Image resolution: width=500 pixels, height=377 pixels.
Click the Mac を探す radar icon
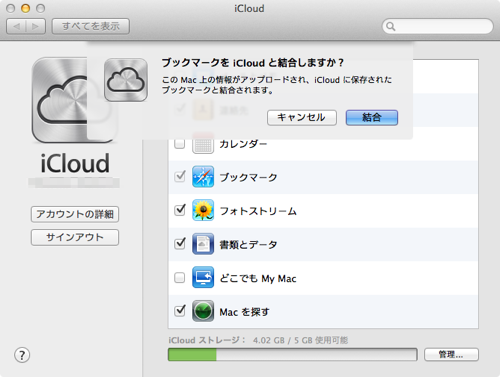pos(203,311)
